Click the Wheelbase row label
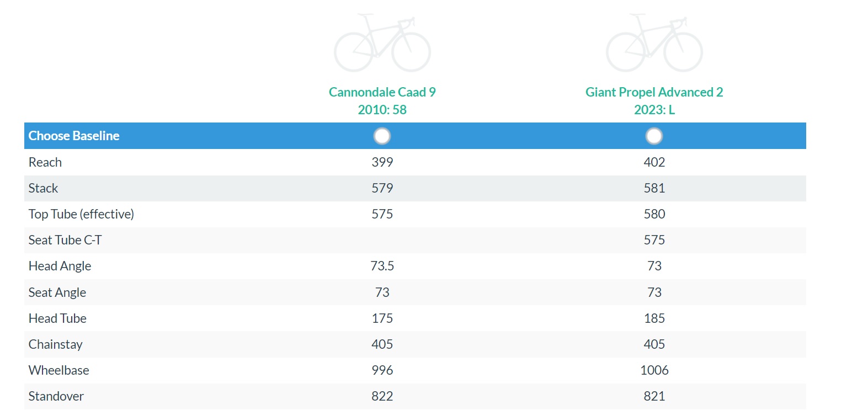Viewport: 868px width, 410px height. click(58, 370)
